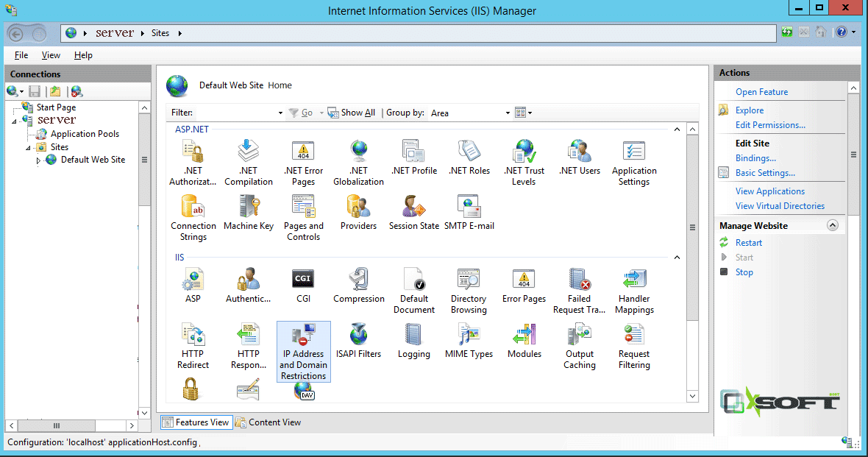
Task: Open Connection Strings feature
Action: coord(193,219)
